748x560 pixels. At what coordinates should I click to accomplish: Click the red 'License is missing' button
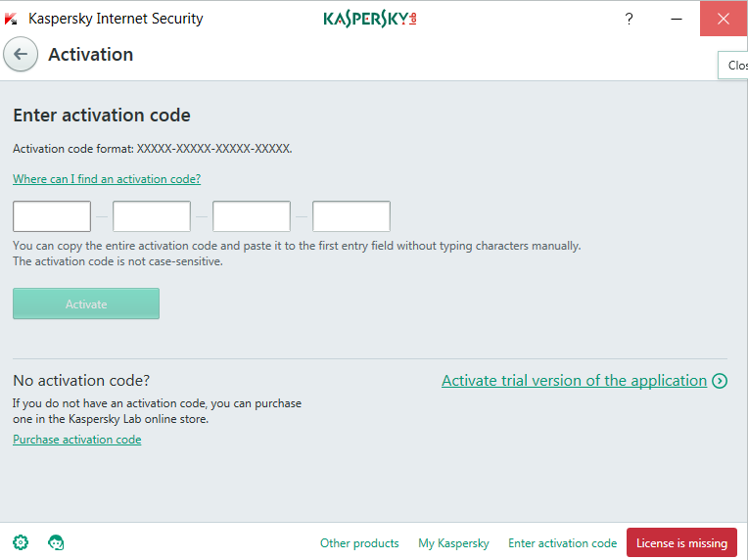coord(681,542)
